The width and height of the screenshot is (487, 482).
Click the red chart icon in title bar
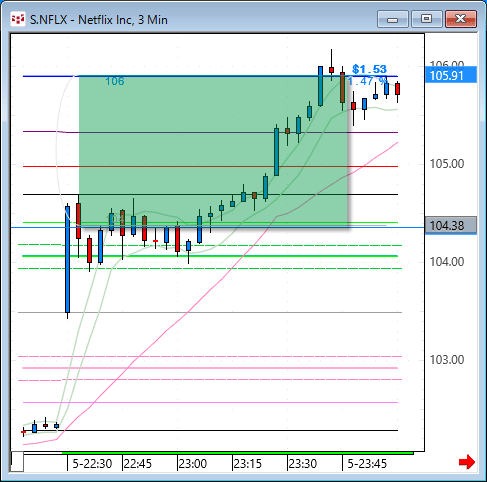click(18, 19)
